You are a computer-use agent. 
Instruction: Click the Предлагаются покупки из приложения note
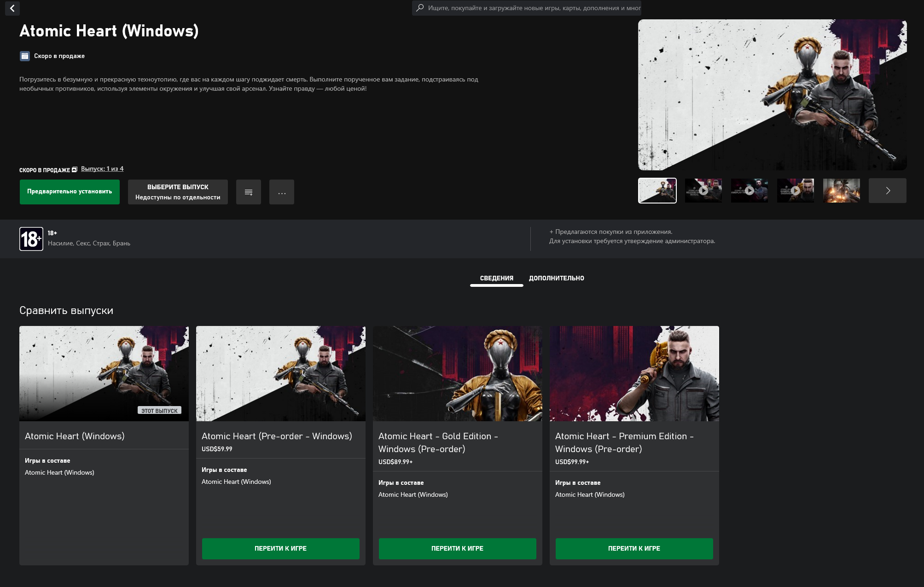[x=611, y=232]
